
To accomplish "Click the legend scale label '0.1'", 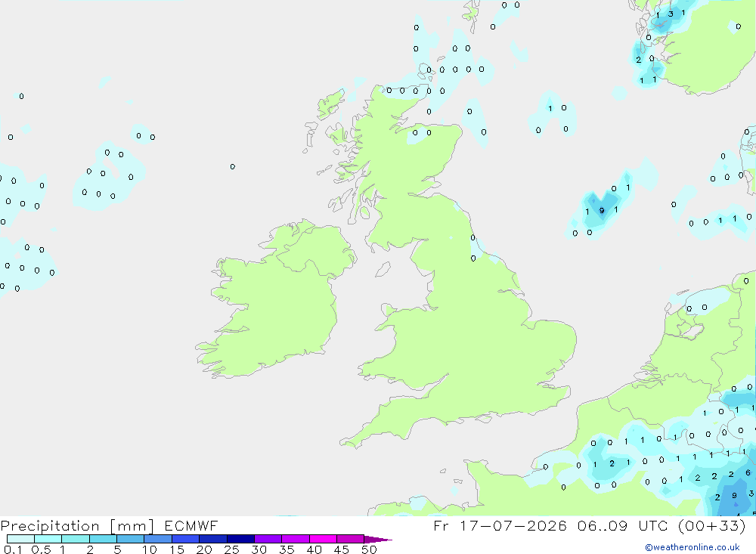I will pos(13,549).
